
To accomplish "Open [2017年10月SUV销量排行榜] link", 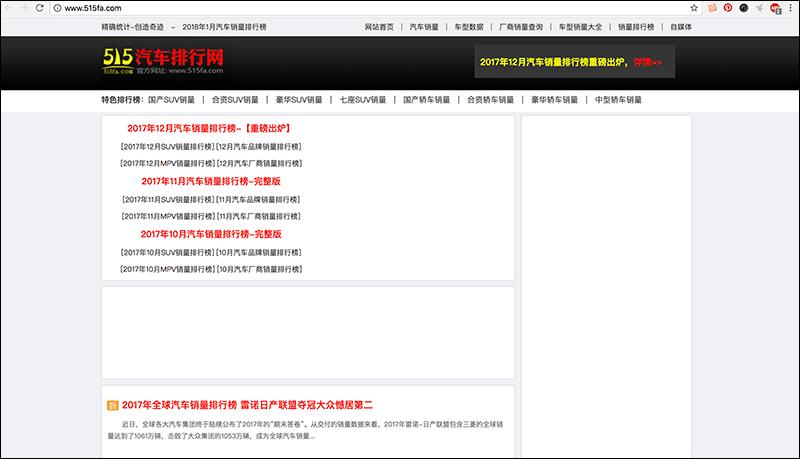I will pos(167,253).
